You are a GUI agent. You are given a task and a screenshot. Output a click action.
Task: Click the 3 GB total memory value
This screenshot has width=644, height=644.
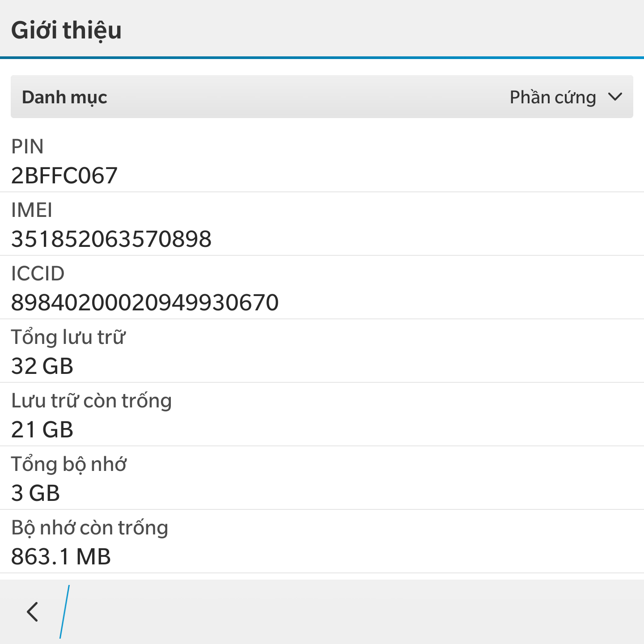point(35,493)
